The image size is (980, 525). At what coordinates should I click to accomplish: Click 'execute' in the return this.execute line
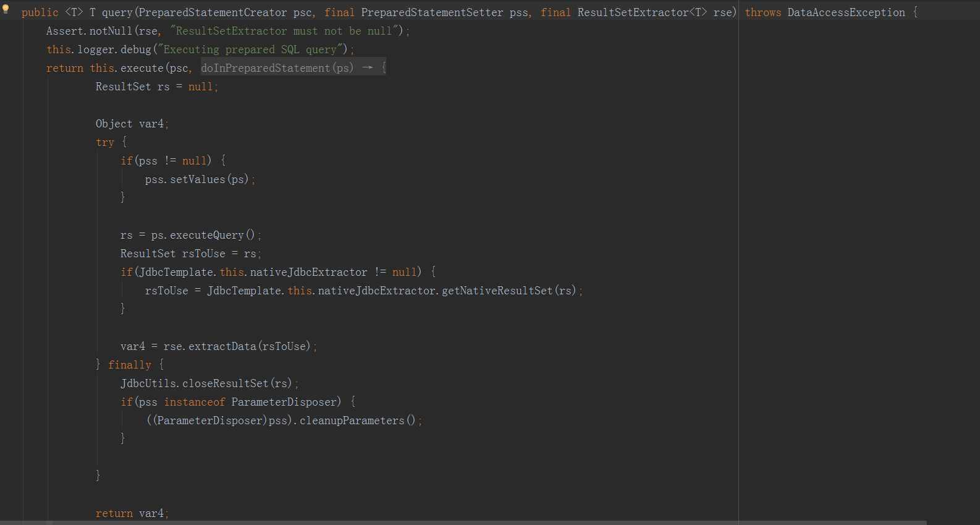pos(142,68)
